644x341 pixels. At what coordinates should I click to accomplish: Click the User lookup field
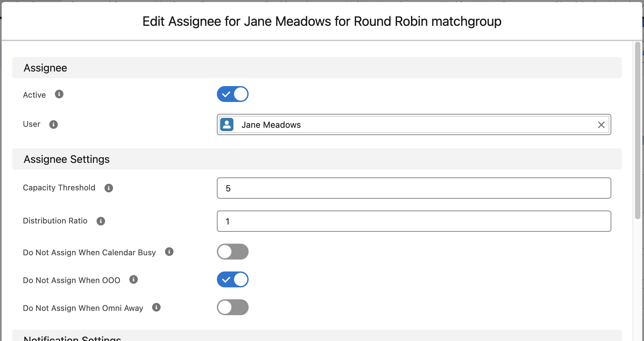tap(414, 124)
